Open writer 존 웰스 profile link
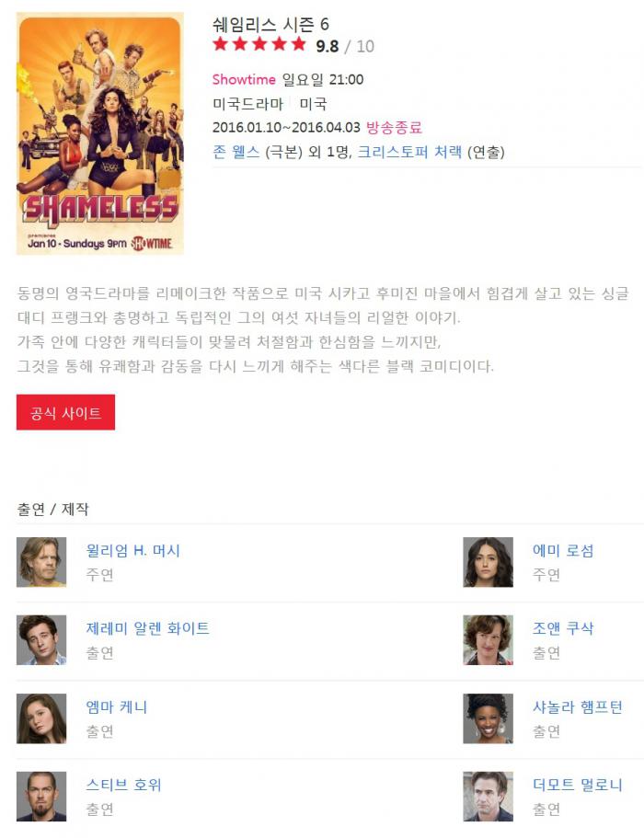 pos(236,153)
